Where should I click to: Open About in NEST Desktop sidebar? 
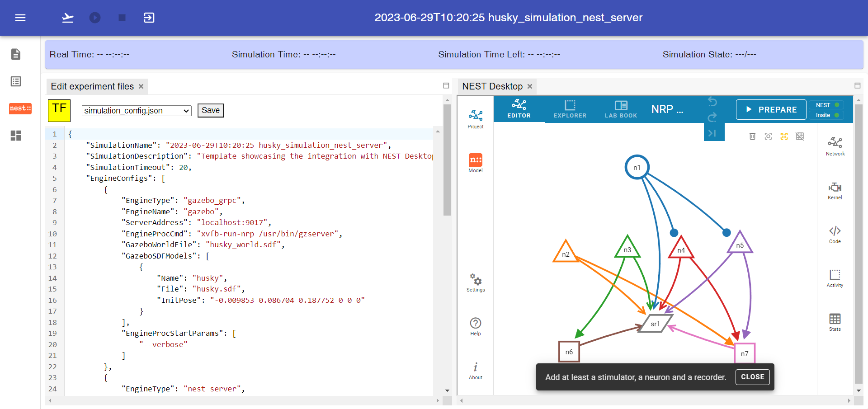[x=476, y=371]
